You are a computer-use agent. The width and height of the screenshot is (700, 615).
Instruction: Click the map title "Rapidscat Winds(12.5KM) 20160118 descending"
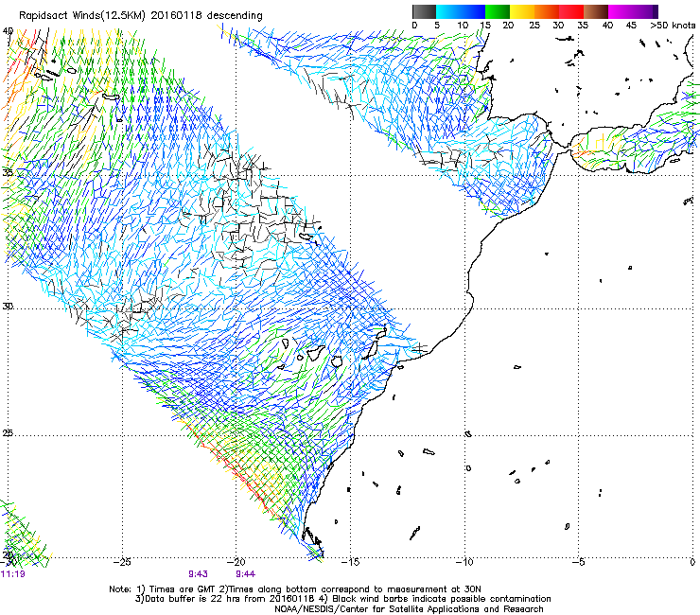click(141, 16)
